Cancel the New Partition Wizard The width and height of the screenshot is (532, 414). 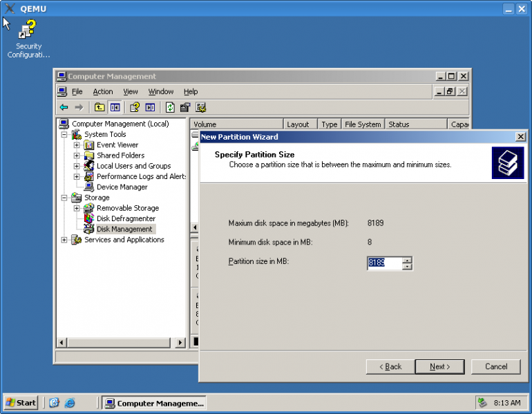point(495,366)
